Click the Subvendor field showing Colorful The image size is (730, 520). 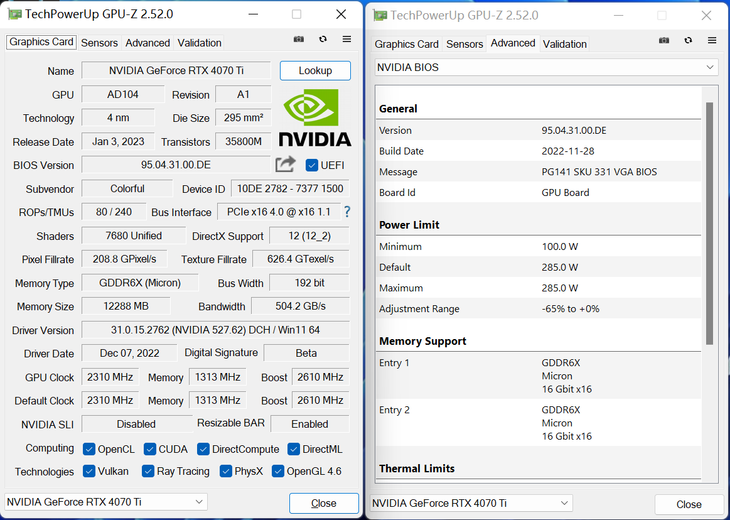pos(127,189)
